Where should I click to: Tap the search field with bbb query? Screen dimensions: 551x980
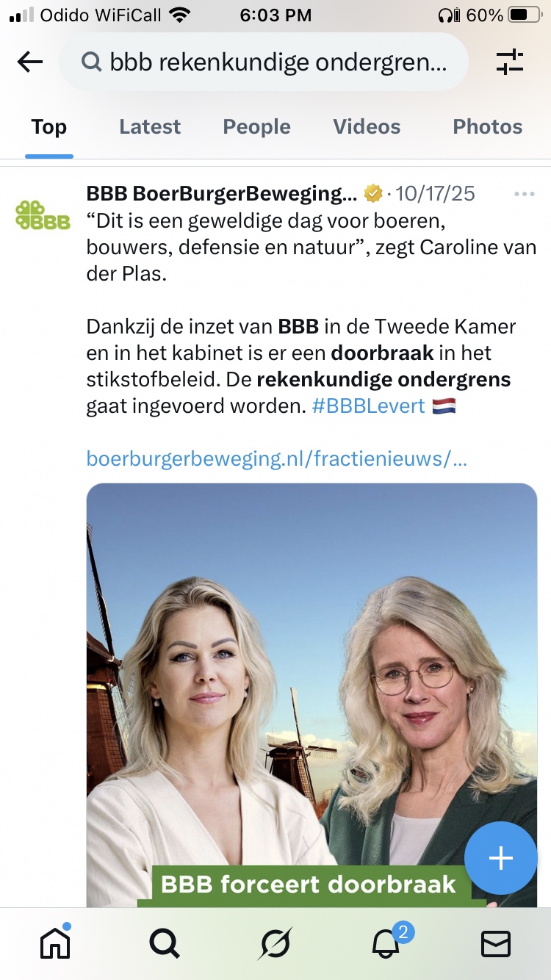[264, 62]
